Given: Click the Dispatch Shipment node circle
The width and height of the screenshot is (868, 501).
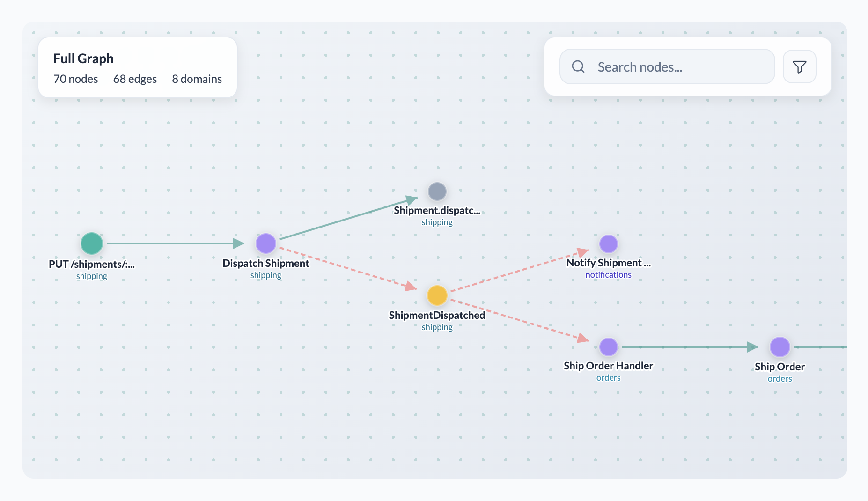Looking at the screenshot, I should tap(266, 243).
